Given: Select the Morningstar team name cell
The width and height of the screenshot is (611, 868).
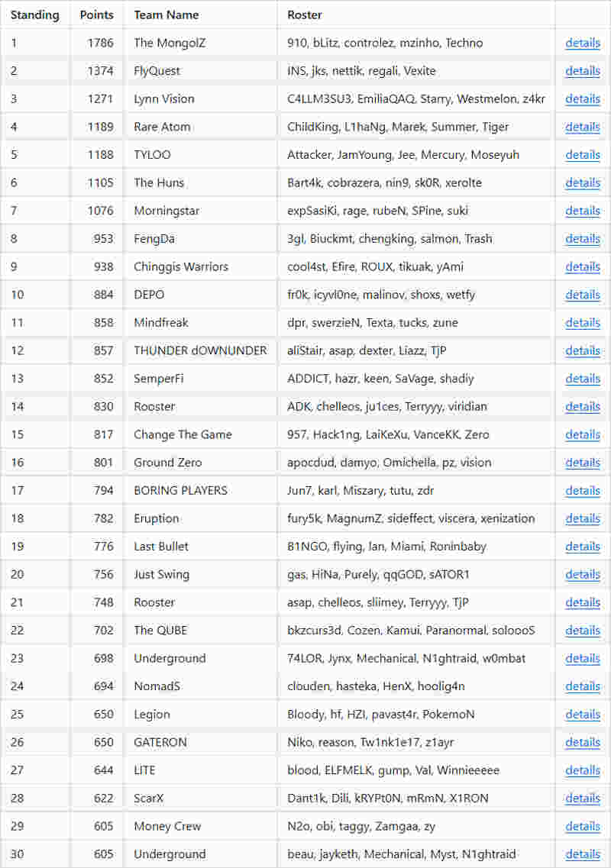Looking at the screenshot, I should coord(166,211).
